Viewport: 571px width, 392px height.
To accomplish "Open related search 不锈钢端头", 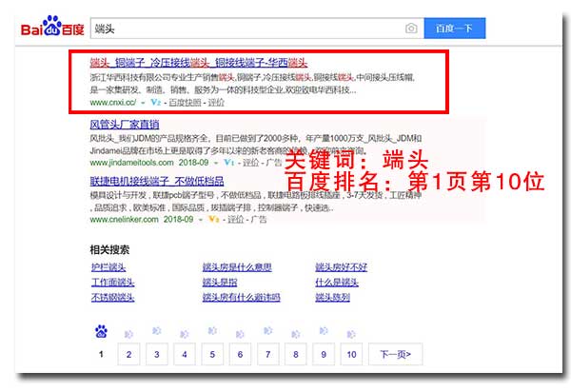I will (113, 298).
